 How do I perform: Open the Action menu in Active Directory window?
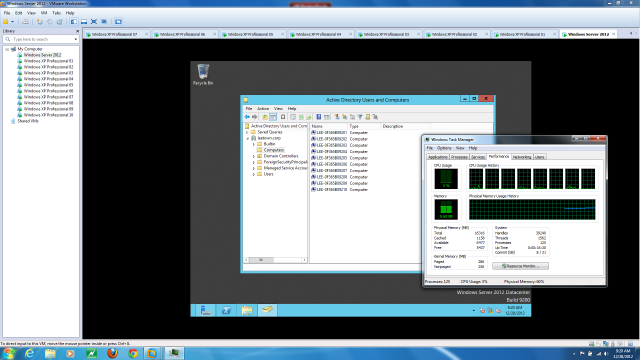(x=263, y=109)
